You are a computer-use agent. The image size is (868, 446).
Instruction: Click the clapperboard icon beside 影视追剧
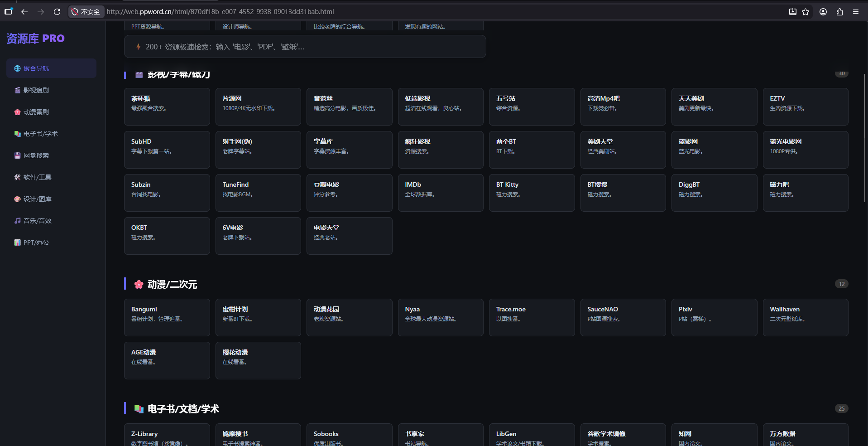click(x=17, y=90)
